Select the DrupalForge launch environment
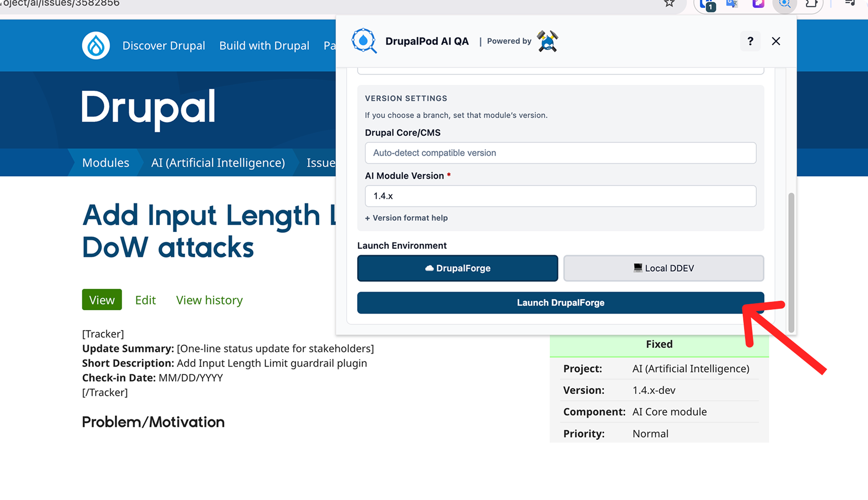 click(458, 268)
